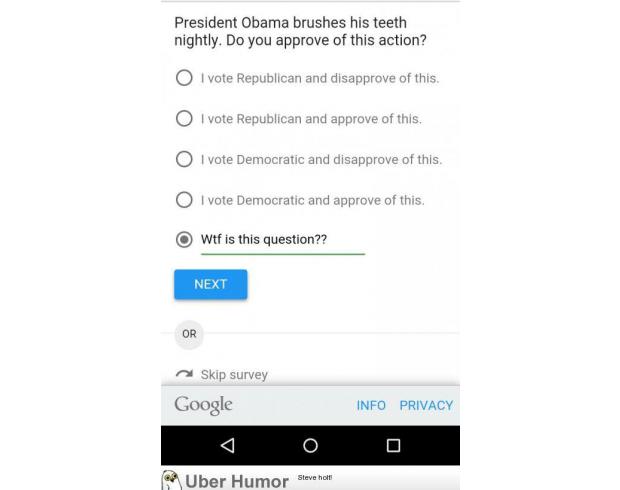
Task: Click the skip survey arrow icon
Action: tap(184, 374)
